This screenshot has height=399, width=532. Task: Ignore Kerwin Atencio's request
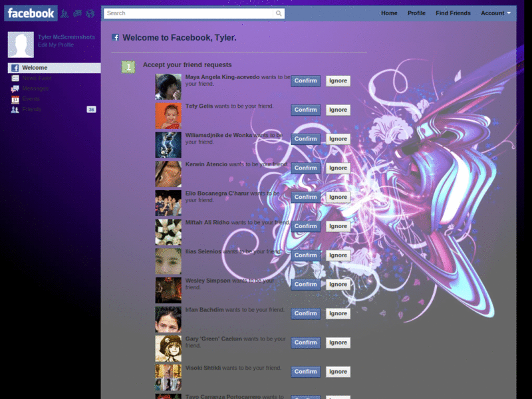(x=338, y=168)
